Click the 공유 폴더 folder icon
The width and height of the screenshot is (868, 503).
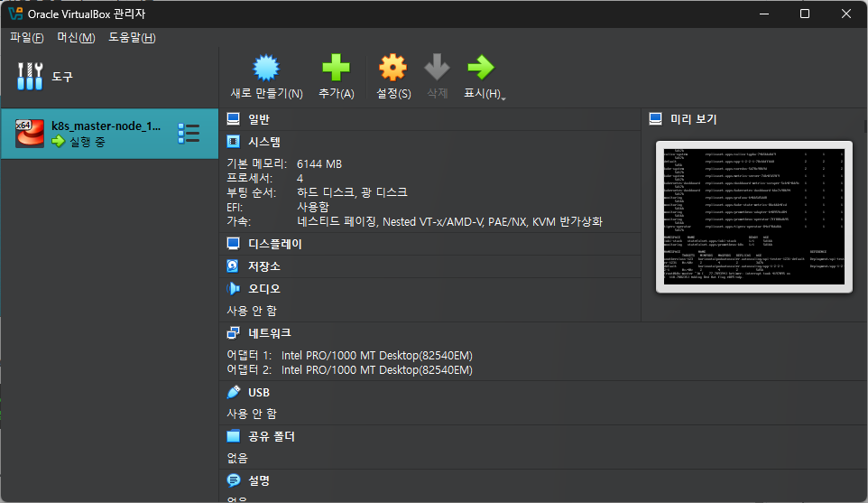(x=234, y=436)
